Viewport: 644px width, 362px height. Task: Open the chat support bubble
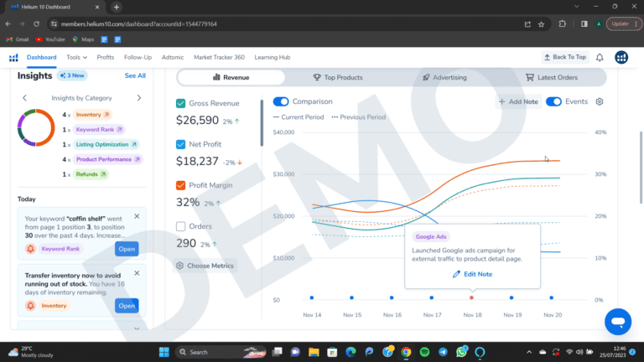click(x=618, y=322)
